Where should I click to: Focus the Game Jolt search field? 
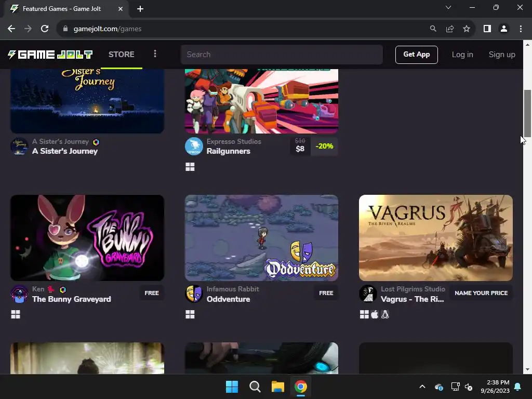282,54
